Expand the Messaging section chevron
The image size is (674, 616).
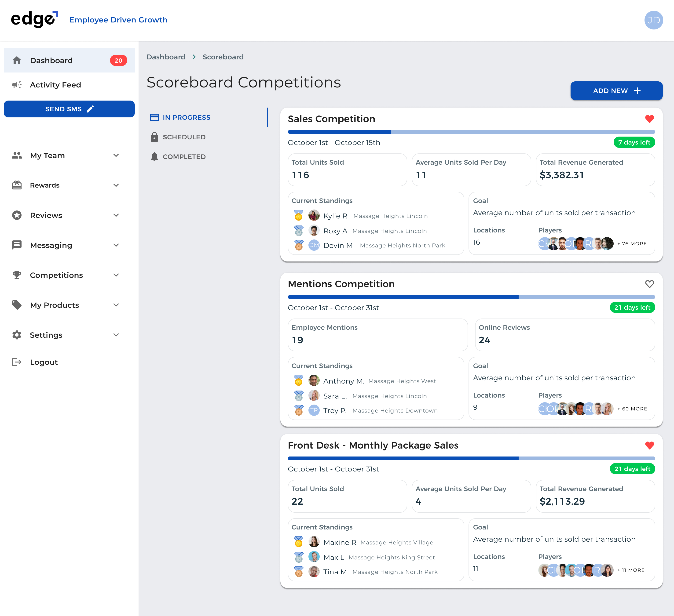click(116, 245)
